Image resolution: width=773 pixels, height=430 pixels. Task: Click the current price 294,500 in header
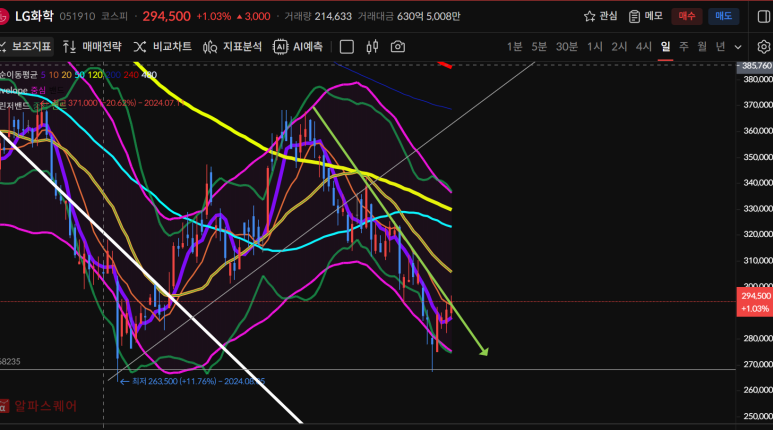tap(167, 16)
